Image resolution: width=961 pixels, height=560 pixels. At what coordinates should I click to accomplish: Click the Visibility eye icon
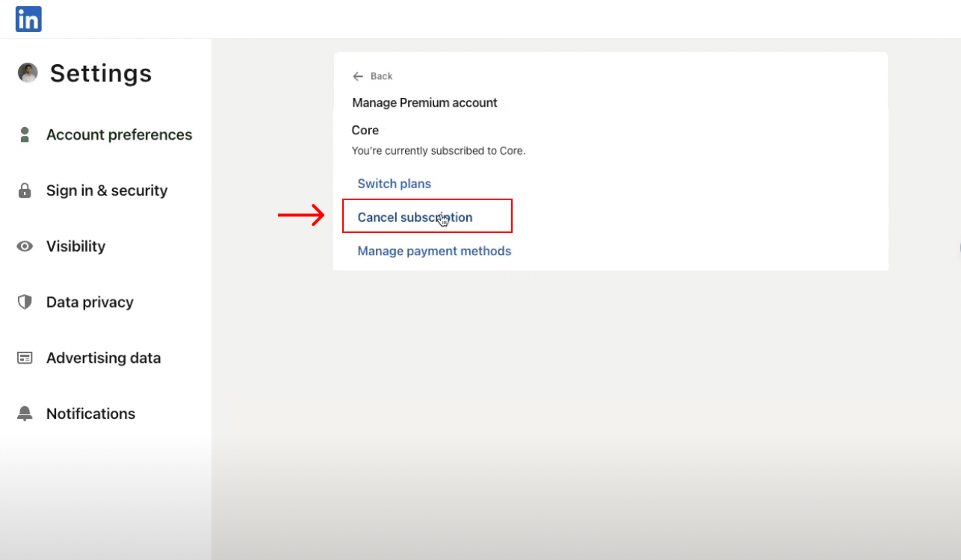coord(25,246)
